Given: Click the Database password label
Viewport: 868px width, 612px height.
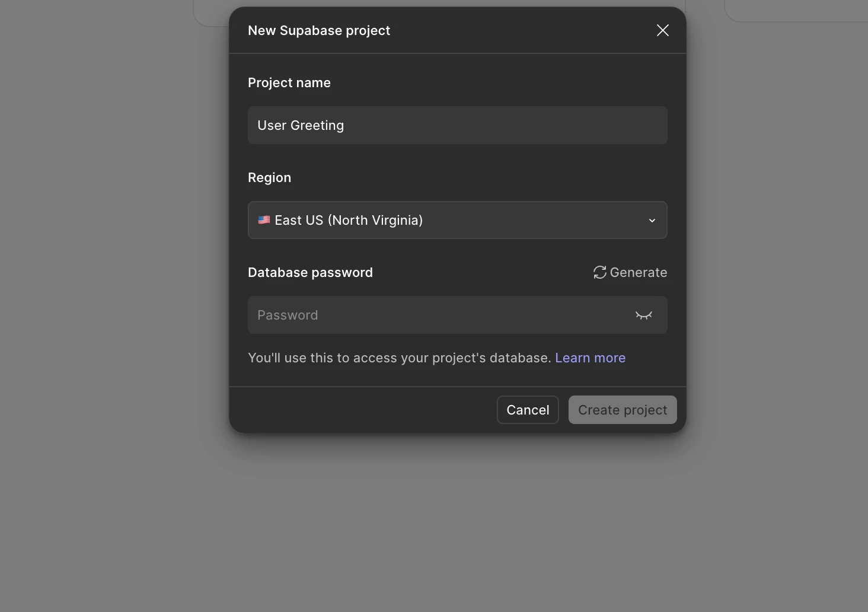Looking at the screenshot, I should 310,272.
